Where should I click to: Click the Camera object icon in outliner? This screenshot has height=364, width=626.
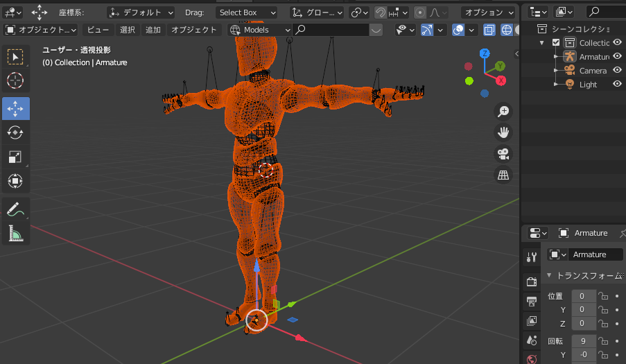570,71
